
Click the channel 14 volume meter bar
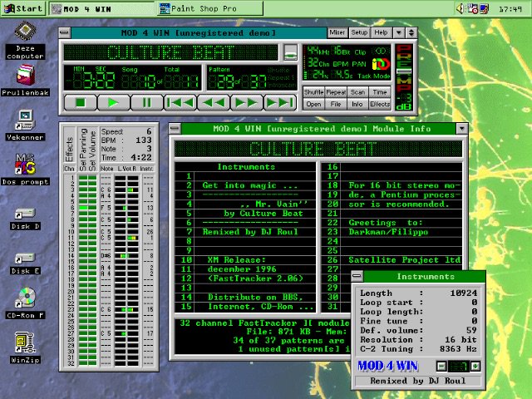[x=126, y=256]
